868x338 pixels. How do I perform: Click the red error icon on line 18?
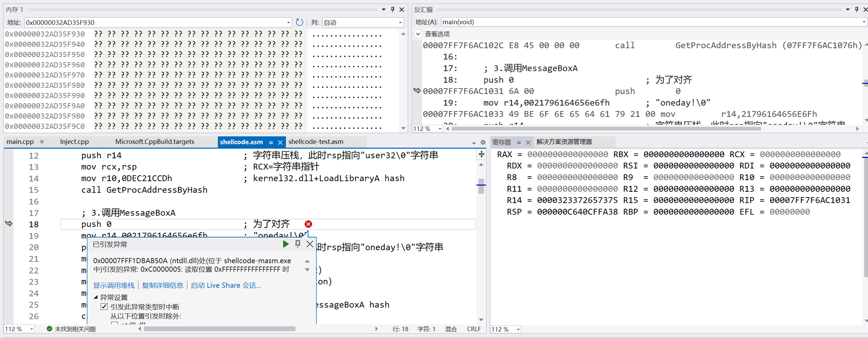tap(308, 224)
